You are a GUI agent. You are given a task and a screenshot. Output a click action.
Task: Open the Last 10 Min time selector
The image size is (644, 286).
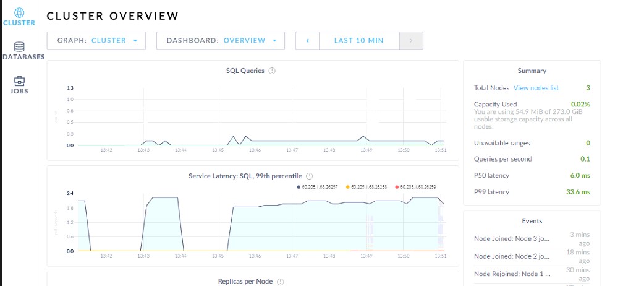pyautogui.click(x=359, y=41)
